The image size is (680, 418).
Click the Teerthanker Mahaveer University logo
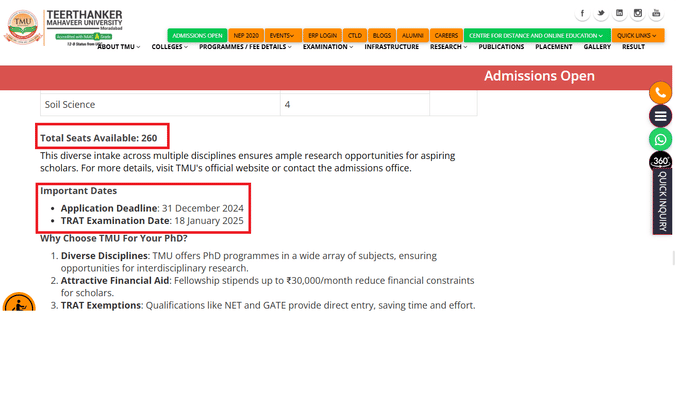(x=63, y=27)
